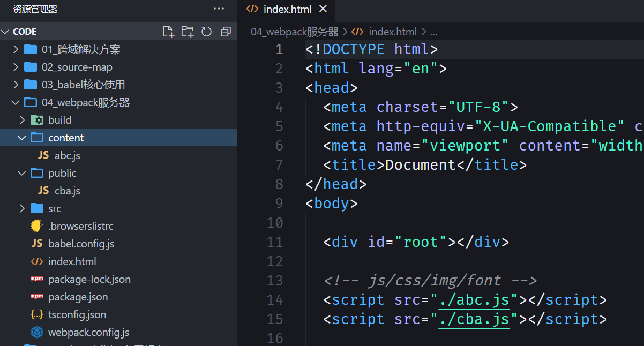This screenshot has width=644, height=346.
Task: Open abc.js in the content folder
Action: click(x=67, y=155)
